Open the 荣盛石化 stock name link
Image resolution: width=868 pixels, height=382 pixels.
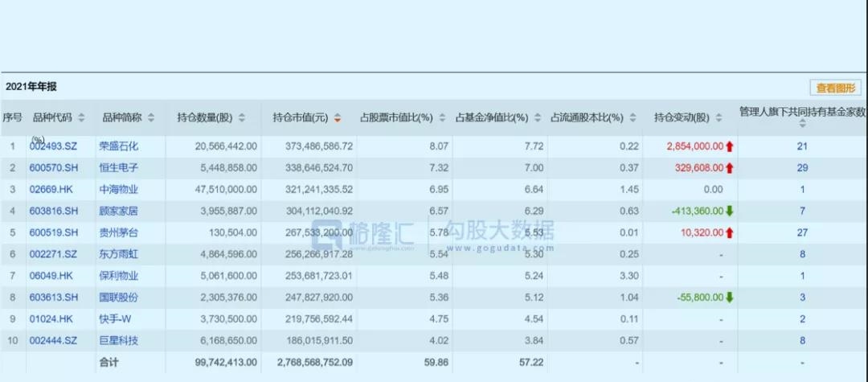point(118,146)
